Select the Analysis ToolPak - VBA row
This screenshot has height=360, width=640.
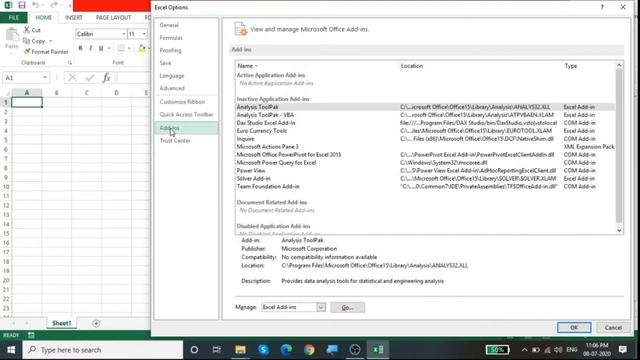click(424, 115)
